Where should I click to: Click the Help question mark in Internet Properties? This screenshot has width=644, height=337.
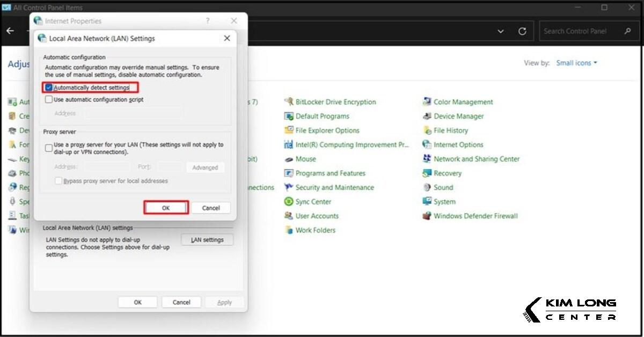pyautogui.click(x=208, y=21)
